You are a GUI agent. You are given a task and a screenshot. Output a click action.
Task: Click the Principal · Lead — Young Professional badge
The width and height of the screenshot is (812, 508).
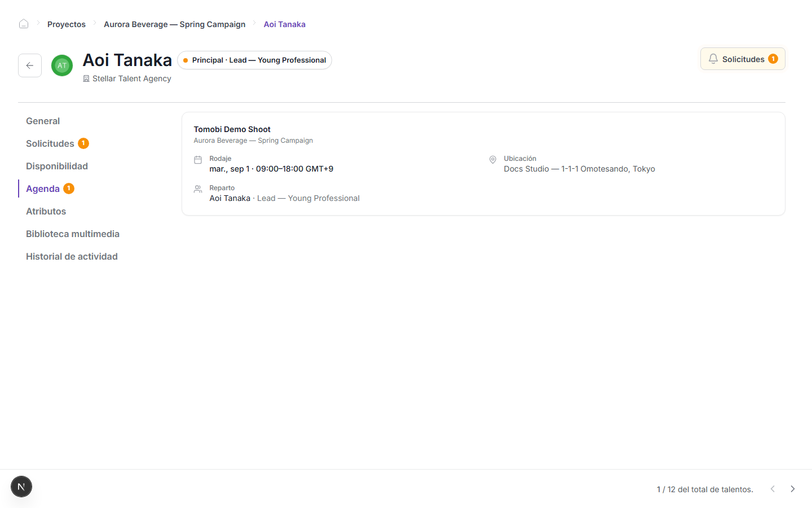pyautogui.click(x=254, y=60)
